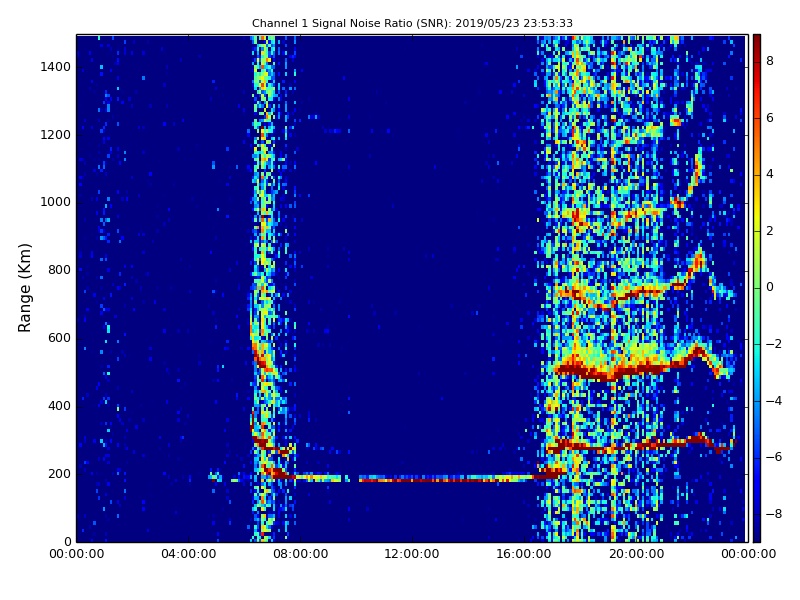Click the colorbar label −4
Screen dimensions: 800x600
[774, 401]
